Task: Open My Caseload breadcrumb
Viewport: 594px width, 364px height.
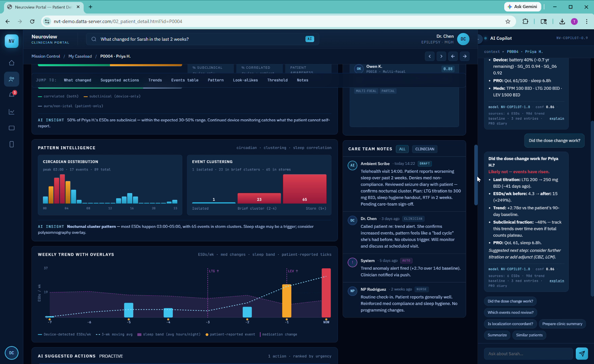Action: point(80,56)
